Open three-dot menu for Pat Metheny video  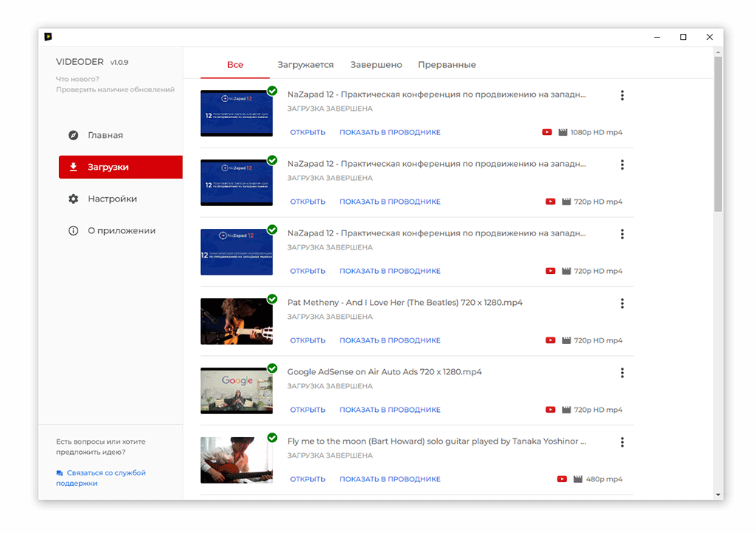click(622, 303)
